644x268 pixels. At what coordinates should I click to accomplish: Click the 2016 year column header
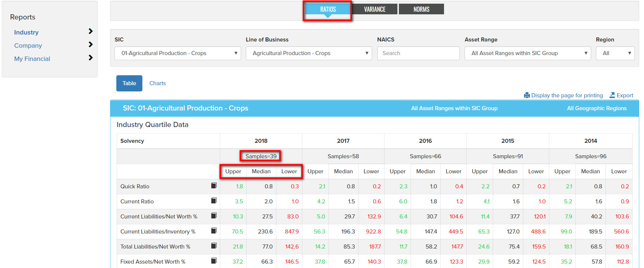point(425,141)
